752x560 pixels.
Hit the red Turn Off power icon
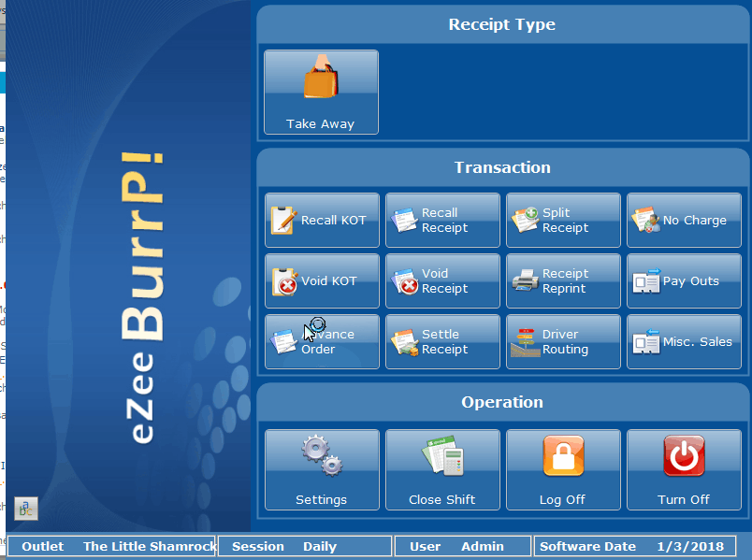click(684, 457)
